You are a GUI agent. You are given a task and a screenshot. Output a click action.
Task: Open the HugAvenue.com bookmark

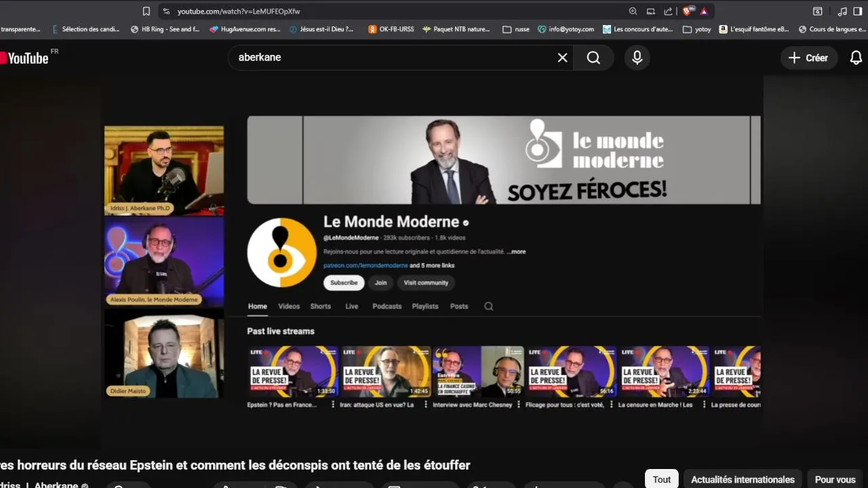[x=245, y=29]
